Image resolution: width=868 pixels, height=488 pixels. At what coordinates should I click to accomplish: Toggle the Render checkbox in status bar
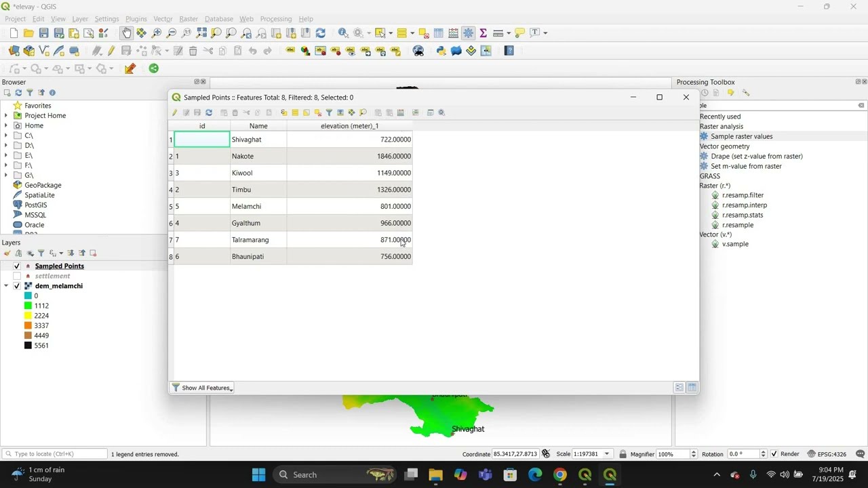[775, 454]
